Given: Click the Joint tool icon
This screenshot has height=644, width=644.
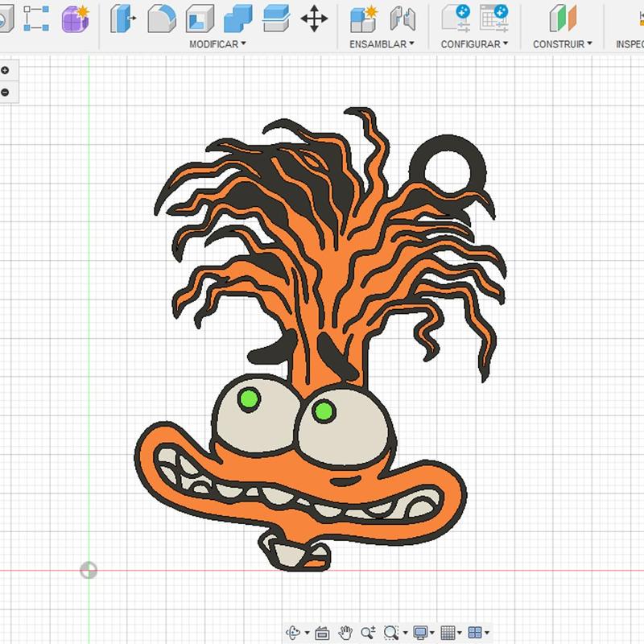Looking at the screenshot, I should pyautogui.click(x=403, y=19).
